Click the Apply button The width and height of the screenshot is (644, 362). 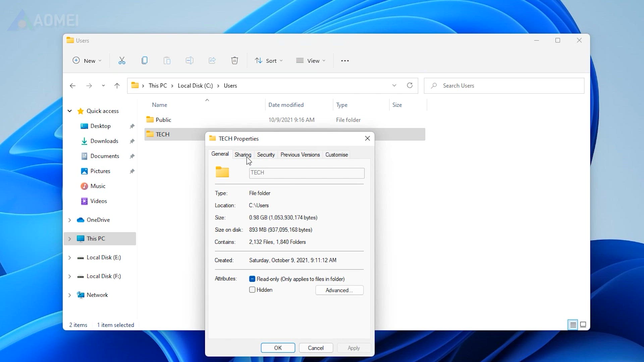354,348
